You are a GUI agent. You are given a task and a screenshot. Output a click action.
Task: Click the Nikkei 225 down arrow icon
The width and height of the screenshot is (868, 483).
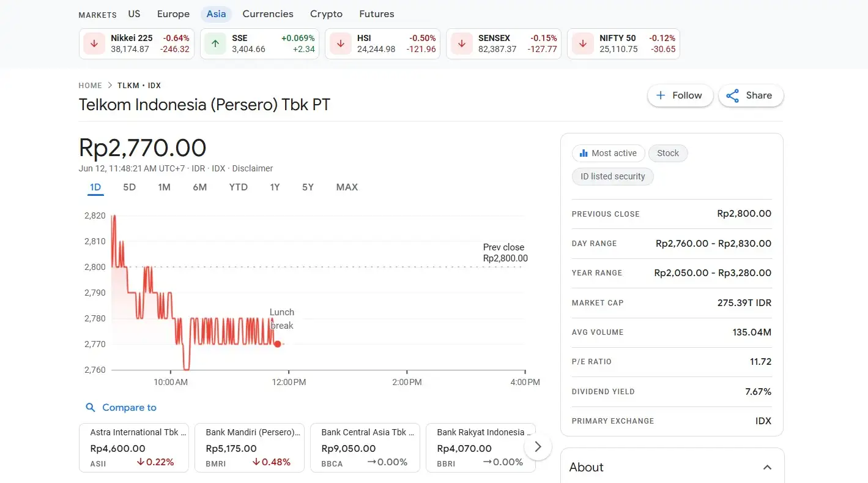click(x=94, y=44)
